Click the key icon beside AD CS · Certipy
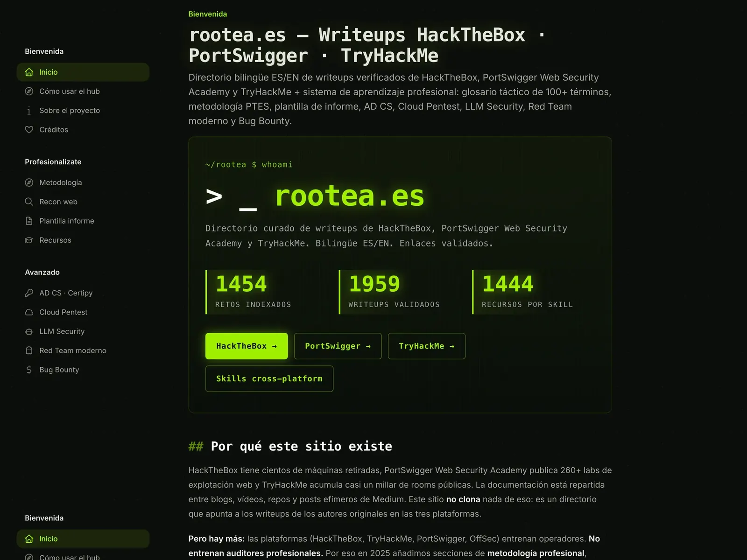747x560 pixels. [29, 293]
